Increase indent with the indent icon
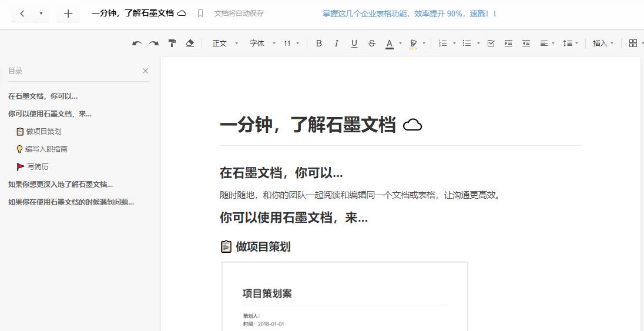644x331 pixels. (x=509, y=44)
